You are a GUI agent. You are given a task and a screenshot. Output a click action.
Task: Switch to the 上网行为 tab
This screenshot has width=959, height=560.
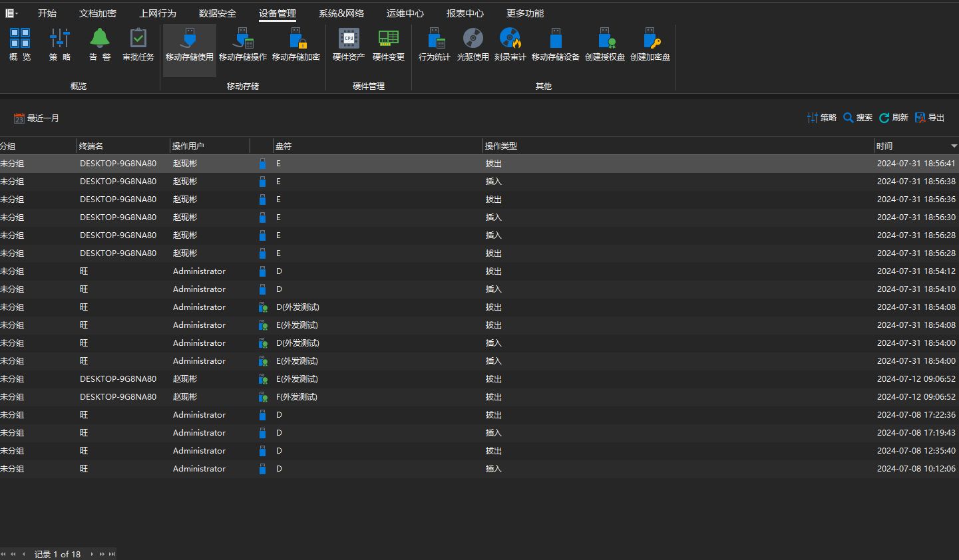pyautogui.click(x=158, y=13)
